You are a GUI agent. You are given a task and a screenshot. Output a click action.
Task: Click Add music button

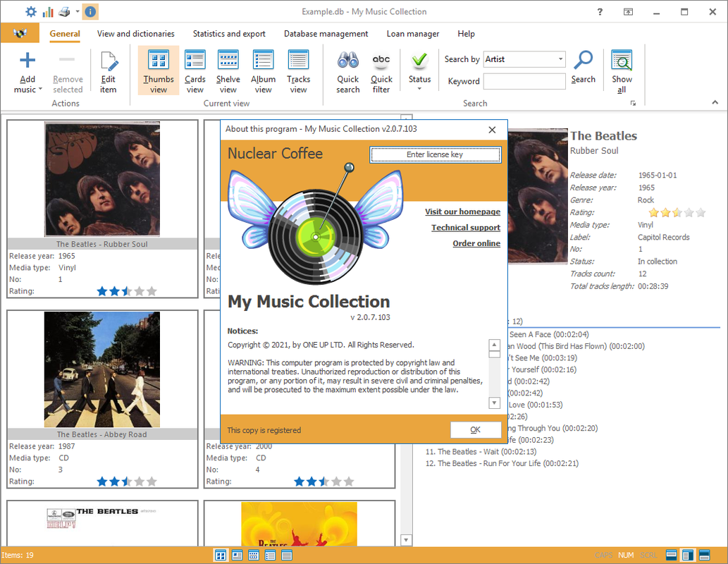point(27,72)
